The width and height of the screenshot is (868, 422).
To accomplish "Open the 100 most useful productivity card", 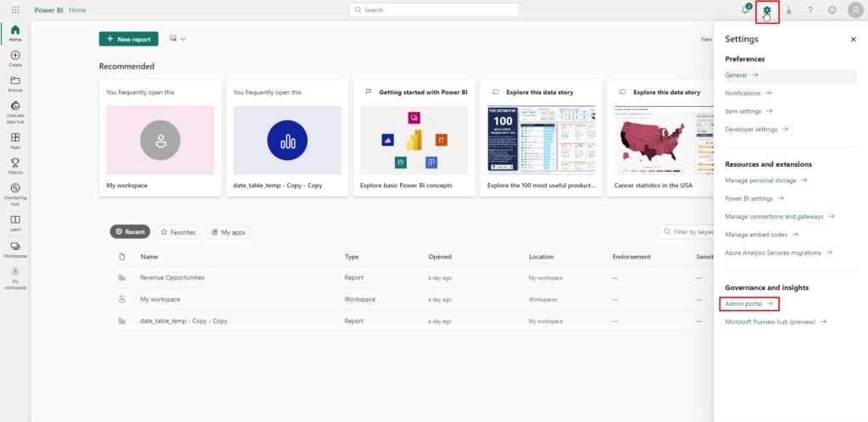I will tap(541, 138).
